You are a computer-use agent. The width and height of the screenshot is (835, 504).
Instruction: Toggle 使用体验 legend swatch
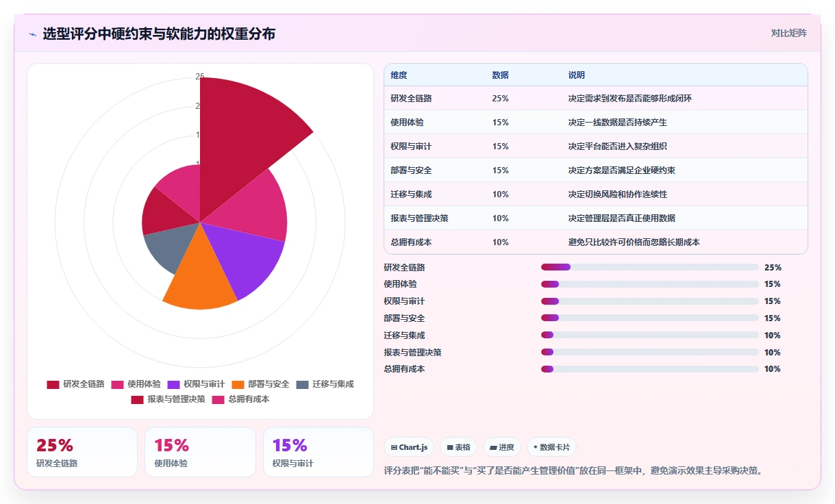tap(117, 385)
